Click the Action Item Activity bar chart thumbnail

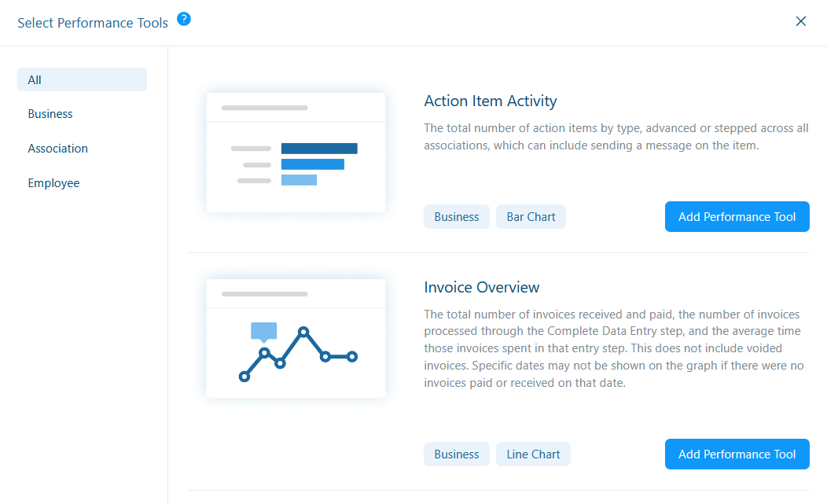(296, 153)
